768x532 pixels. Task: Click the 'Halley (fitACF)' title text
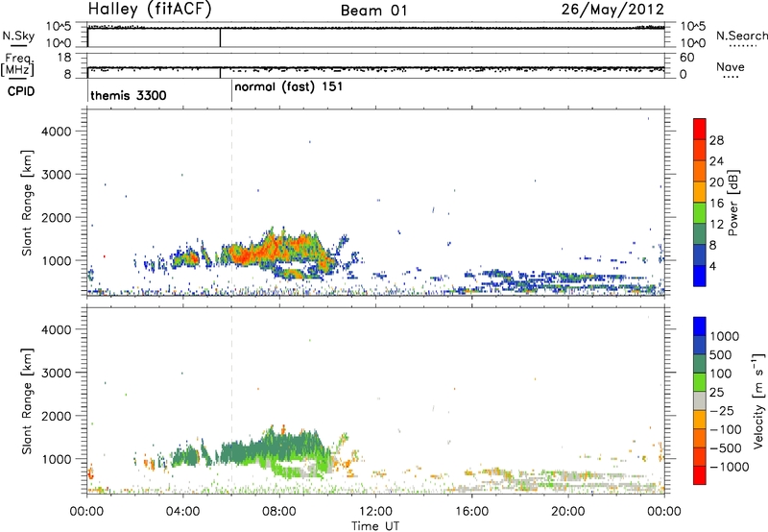pos(150,10)
